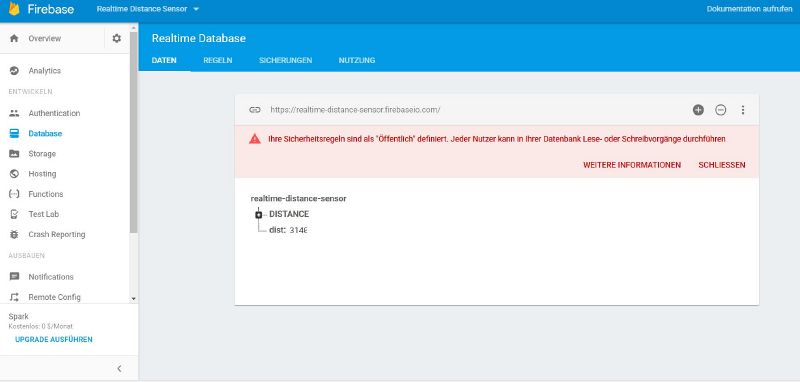
Task: Collapse the sidebar with chevron arrow
Action: 119,368
